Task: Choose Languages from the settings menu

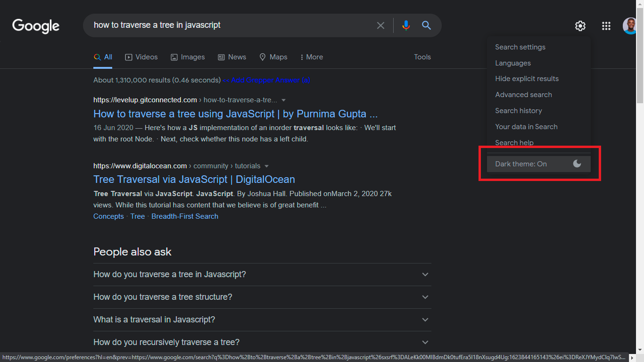Action: click(538, 63)
